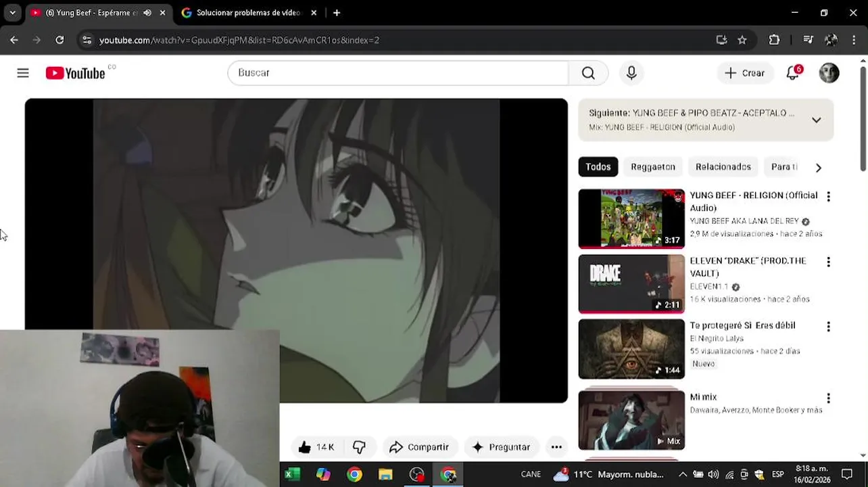This screenshot has width=868, height=487.
Task: Dislike the video with thumbs down
Action: tap(359, 447)
